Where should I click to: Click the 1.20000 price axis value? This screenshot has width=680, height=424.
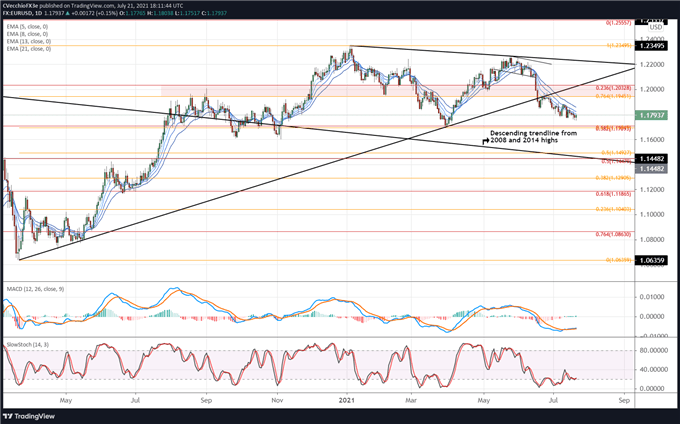tap(651, 89)
